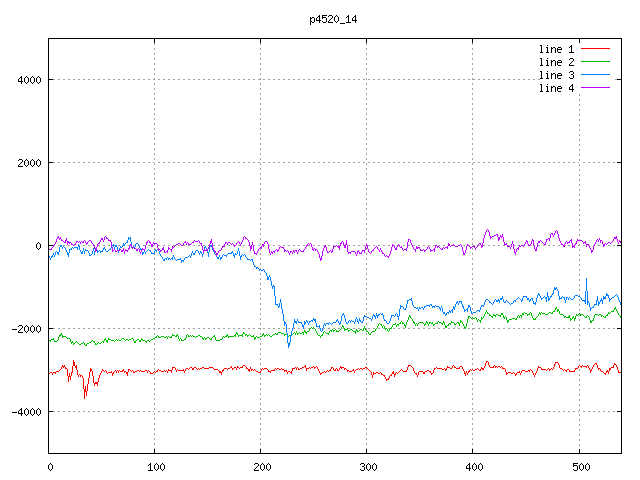This screenshot has height=480, width=640.
Task: Click the x-axis label 500
Action: 581,467
